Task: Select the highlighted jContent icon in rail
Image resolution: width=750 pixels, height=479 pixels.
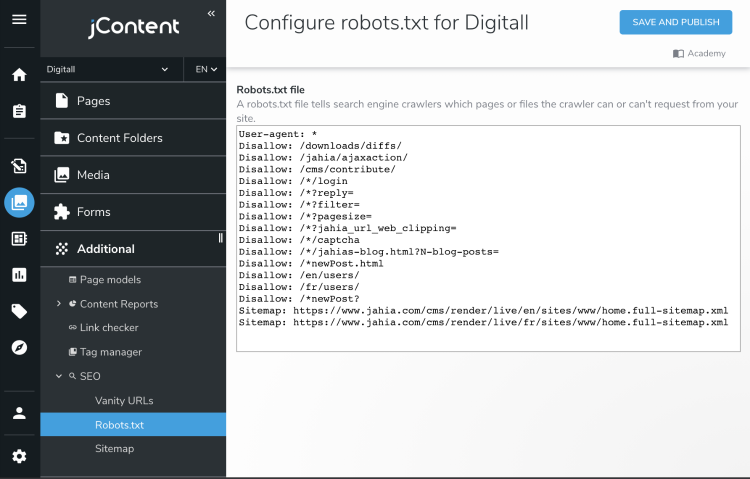Action: point(19,202)
